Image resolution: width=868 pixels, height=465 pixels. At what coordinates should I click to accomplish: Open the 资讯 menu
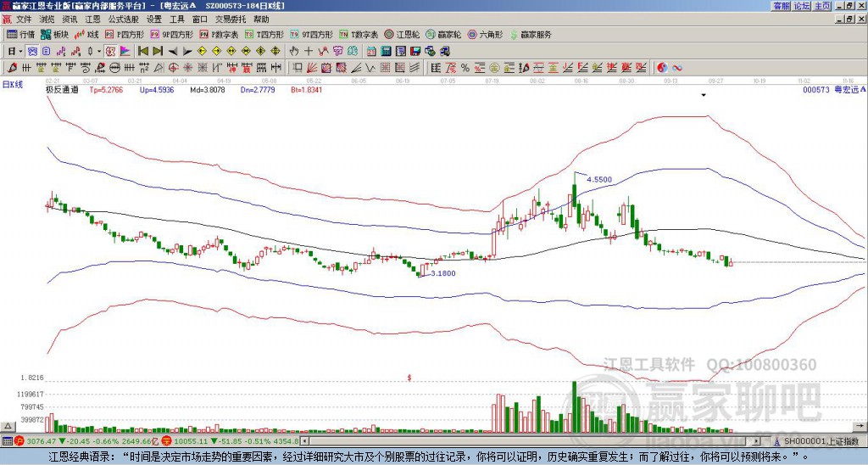coord(70,20)
